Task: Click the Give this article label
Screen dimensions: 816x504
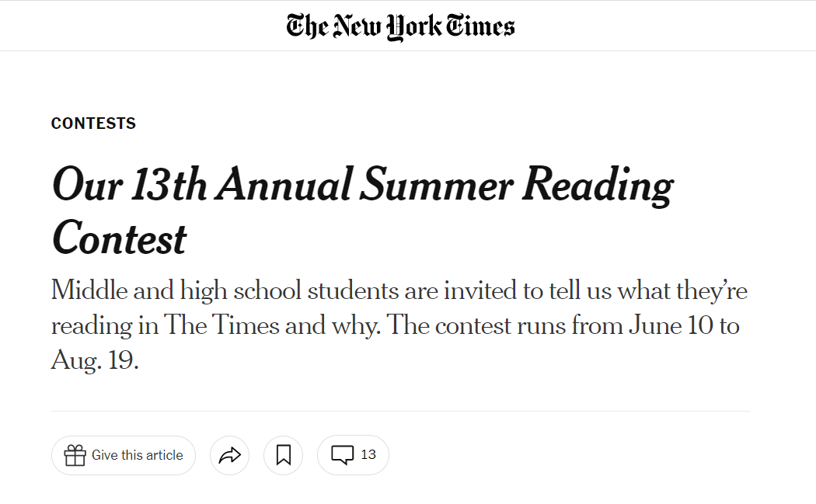Action: 138,455
